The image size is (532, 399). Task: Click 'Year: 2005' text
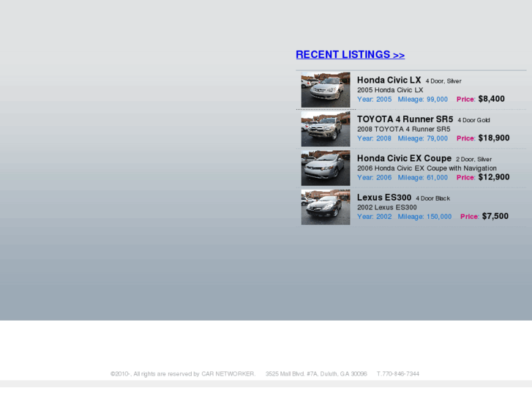[374, 99]
